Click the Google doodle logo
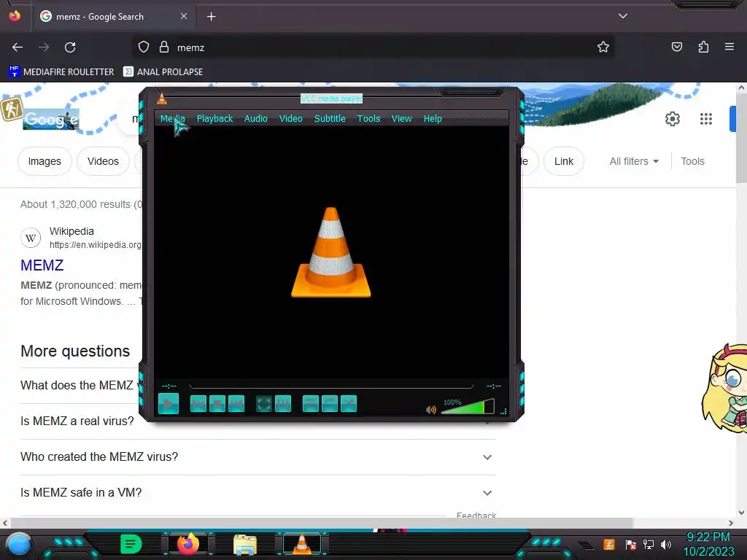The image size is (747, 560). (x=51, y=119)
